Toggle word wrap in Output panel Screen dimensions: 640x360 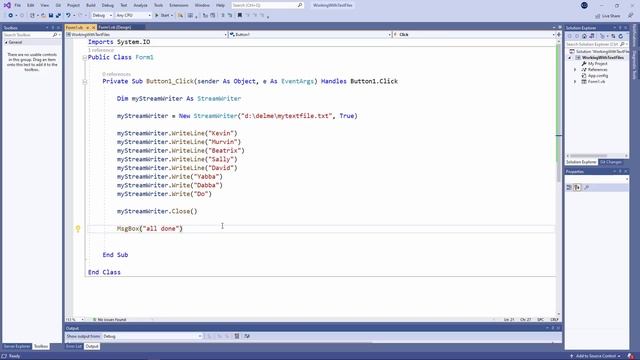pyautogui.click(x=247, y=336)
